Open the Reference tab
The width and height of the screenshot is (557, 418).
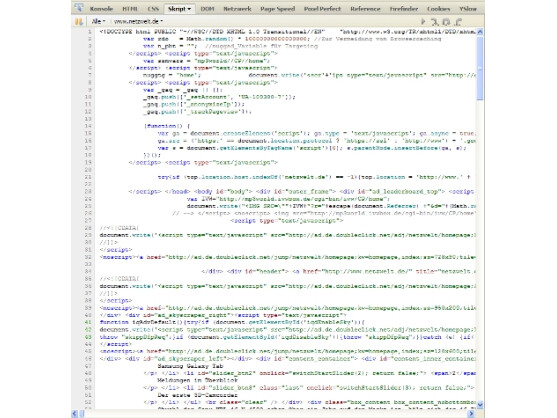(x=365, y=9)
